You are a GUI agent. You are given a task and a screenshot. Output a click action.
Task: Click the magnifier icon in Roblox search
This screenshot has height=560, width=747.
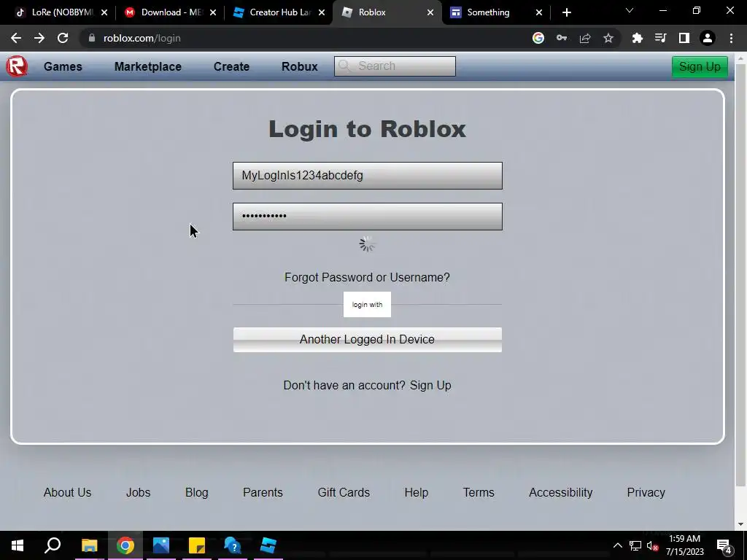(344, 66)
